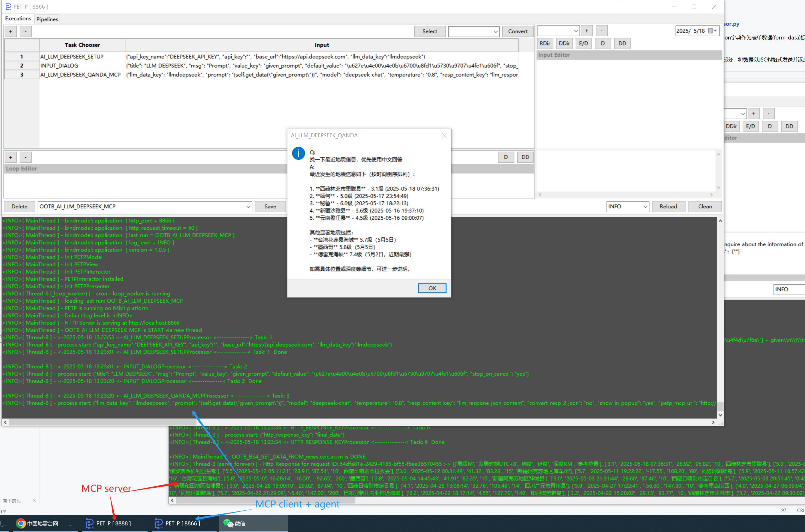Select the Executions tab
This screenshot has width=805, height=532.
(x=18, y=19)
